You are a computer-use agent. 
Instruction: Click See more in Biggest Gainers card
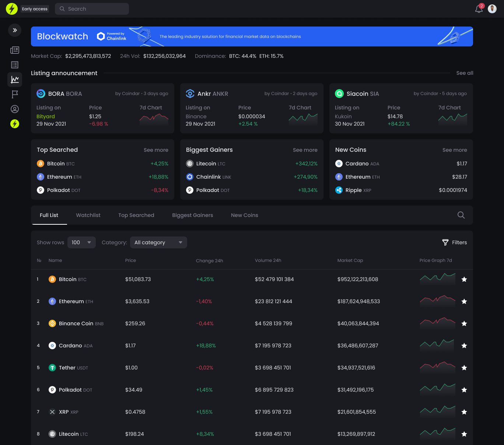[x=305, y=150]
